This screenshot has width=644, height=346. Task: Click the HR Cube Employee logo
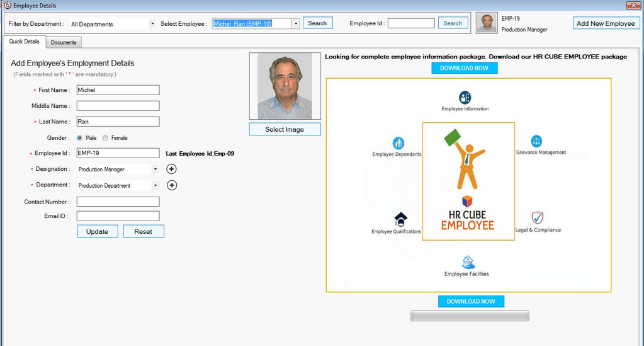(x=468, y=181)
